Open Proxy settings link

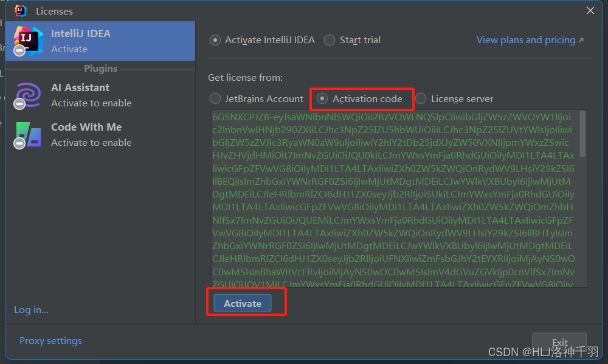click(51, 341)
